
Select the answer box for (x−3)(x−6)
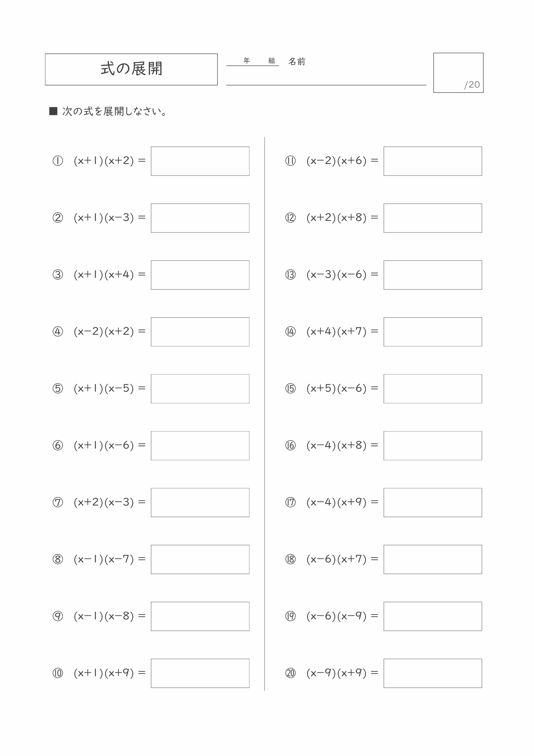click(x=433, y=275)
